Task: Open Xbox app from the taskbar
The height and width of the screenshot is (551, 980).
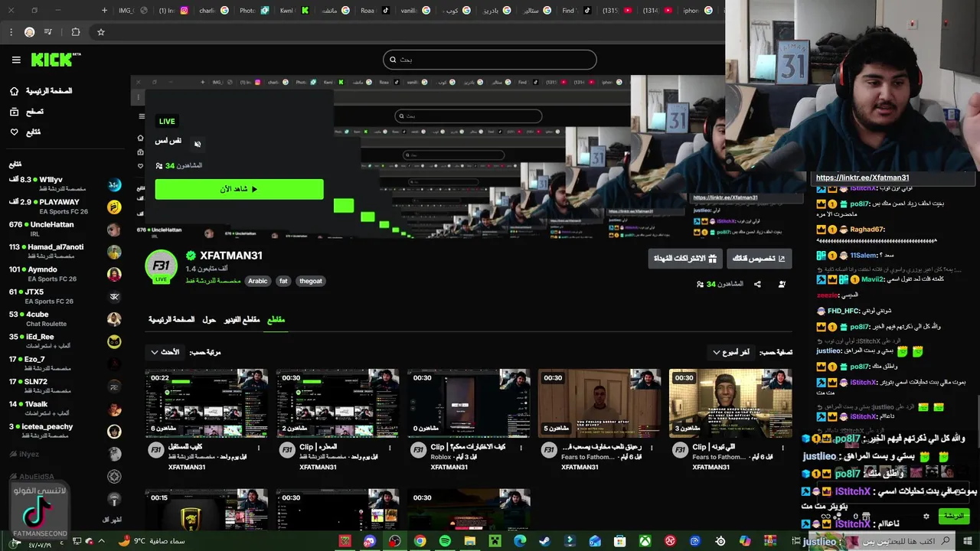Action: (x=645, y=541)
